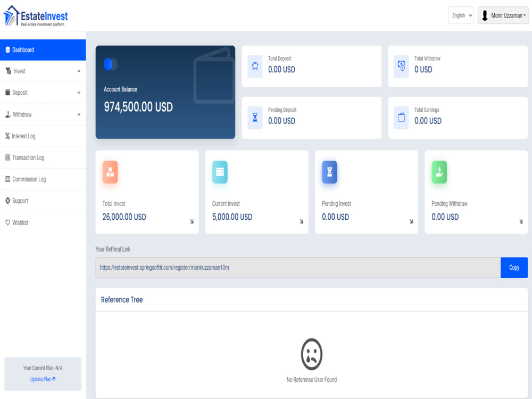Open Interest Log page

(x=43, y=136)
